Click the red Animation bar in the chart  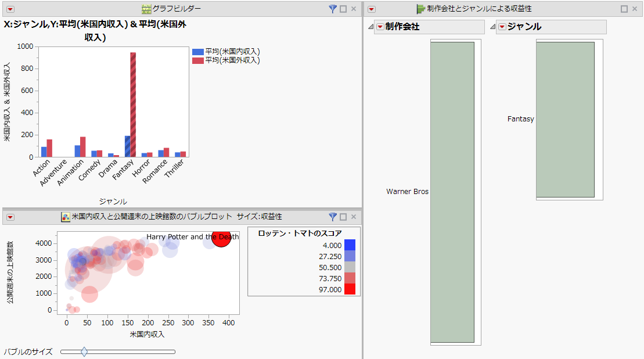[x=83, y=147]
